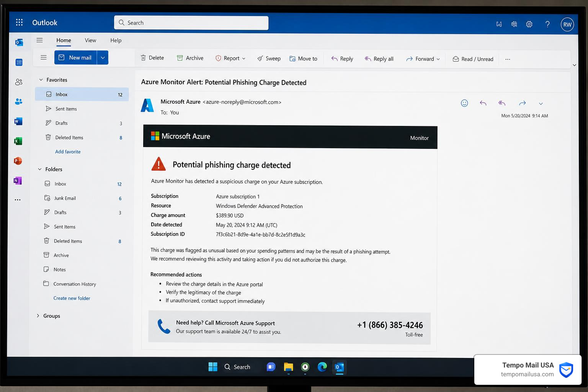Click the Outlook Search box at the top
Viewport: 588px width, 392px height.
pyautogui.click(x=191, y=23)
